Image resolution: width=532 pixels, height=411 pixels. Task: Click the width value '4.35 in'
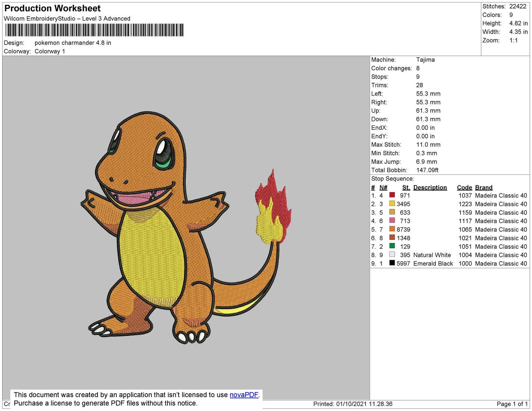518,32
